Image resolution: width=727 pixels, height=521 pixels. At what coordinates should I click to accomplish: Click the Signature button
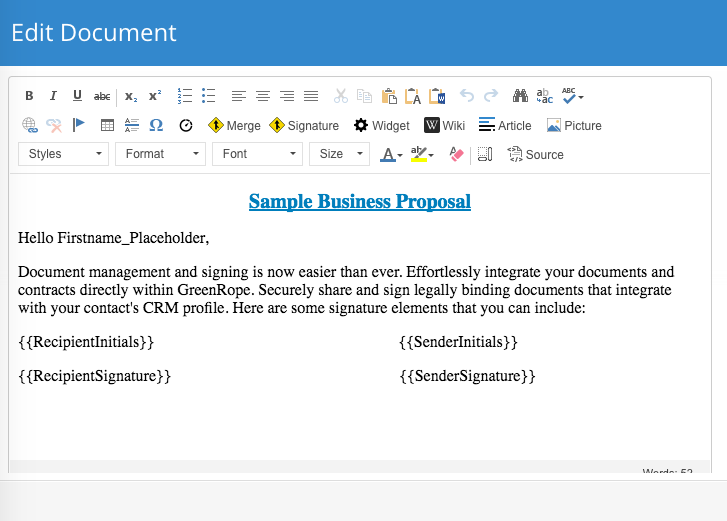[304, 125]
